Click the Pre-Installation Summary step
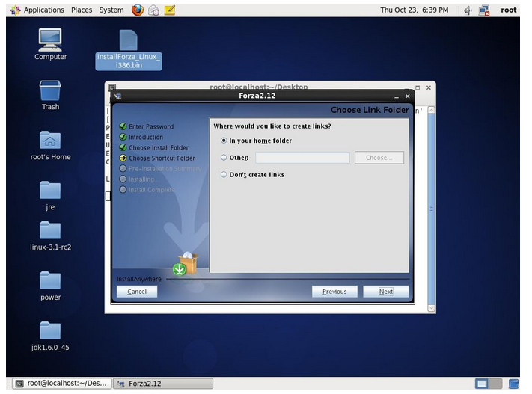 165,168
